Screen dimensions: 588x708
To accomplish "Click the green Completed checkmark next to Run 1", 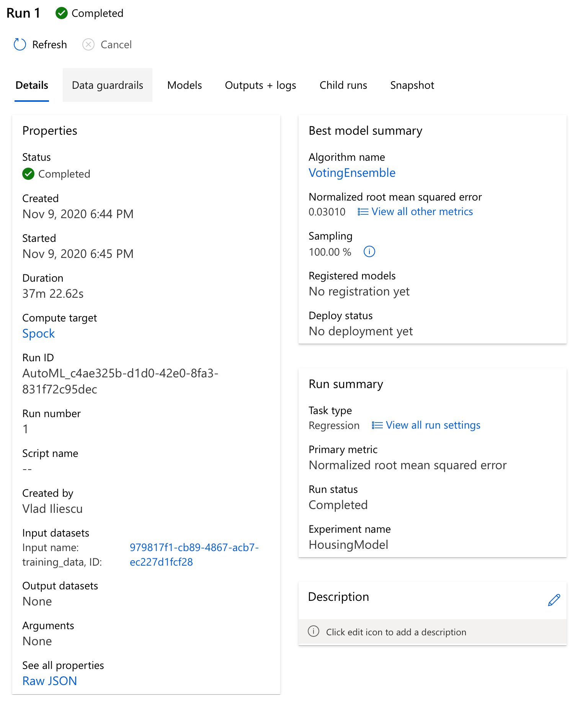I will tap(62, 13).
